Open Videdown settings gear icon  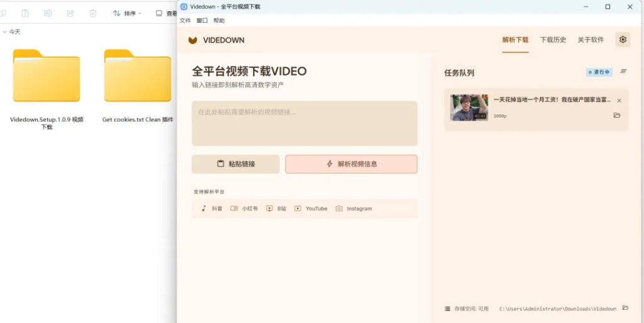click(623, 40)
